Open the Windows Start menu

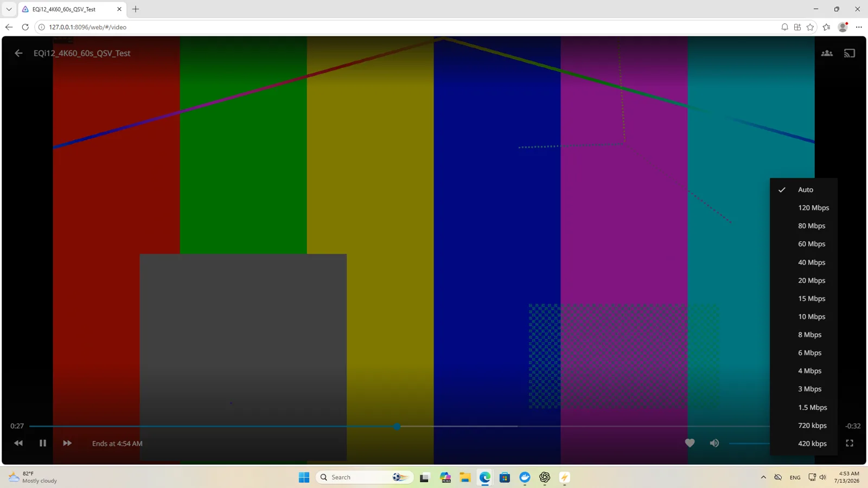click(x=304, y=477)
